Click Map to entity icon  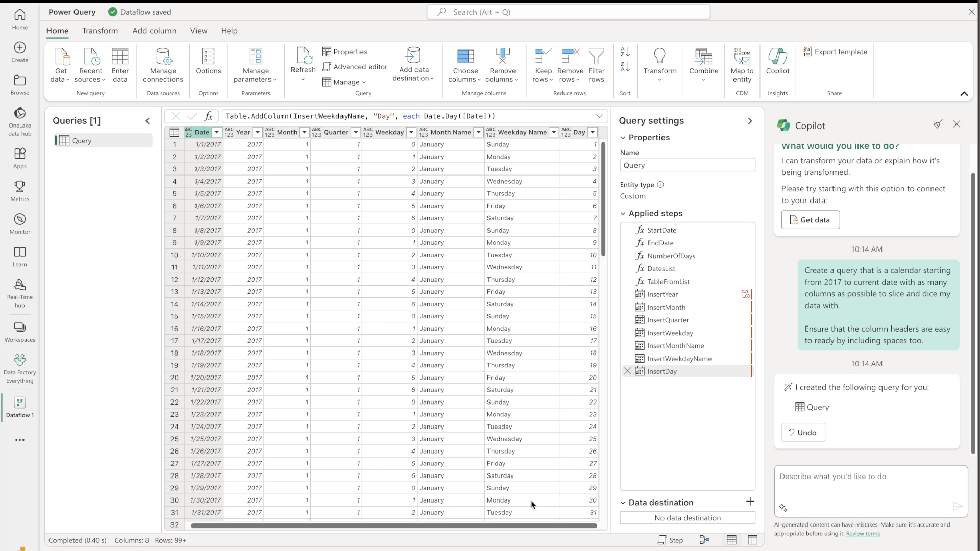(742, 56)
